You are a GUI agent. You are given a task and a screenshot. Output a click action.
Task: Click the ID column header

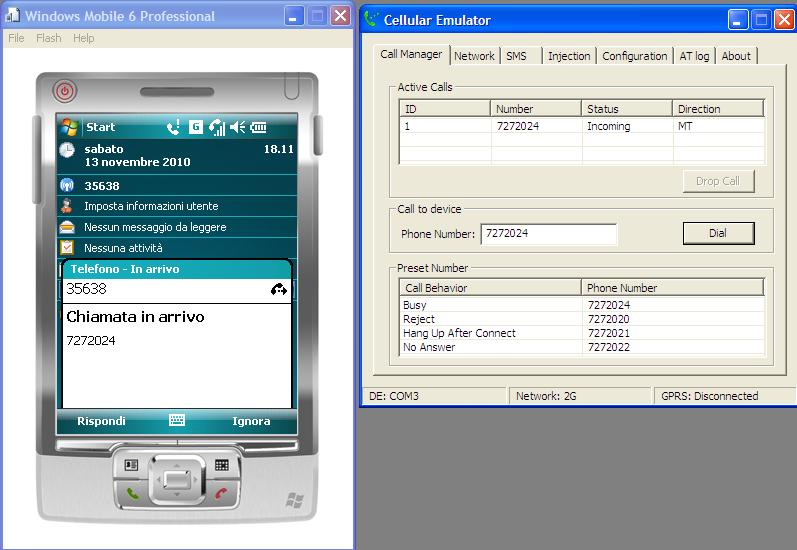445,109
